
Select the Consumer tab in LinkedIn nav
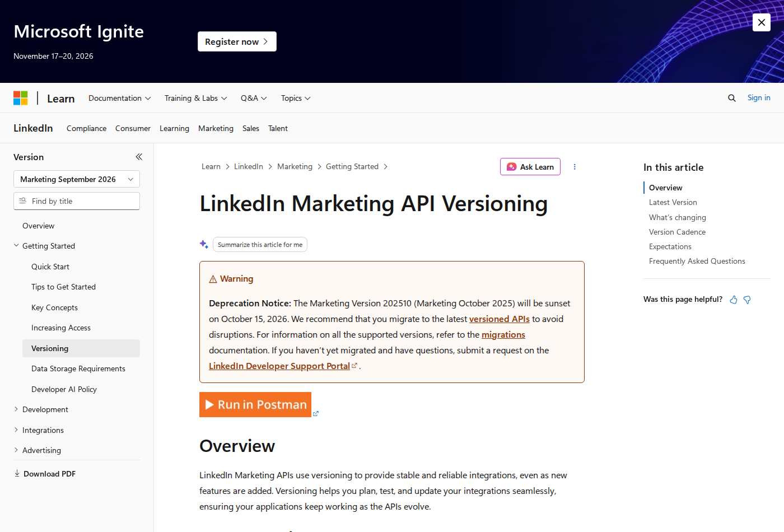(133, 128)
